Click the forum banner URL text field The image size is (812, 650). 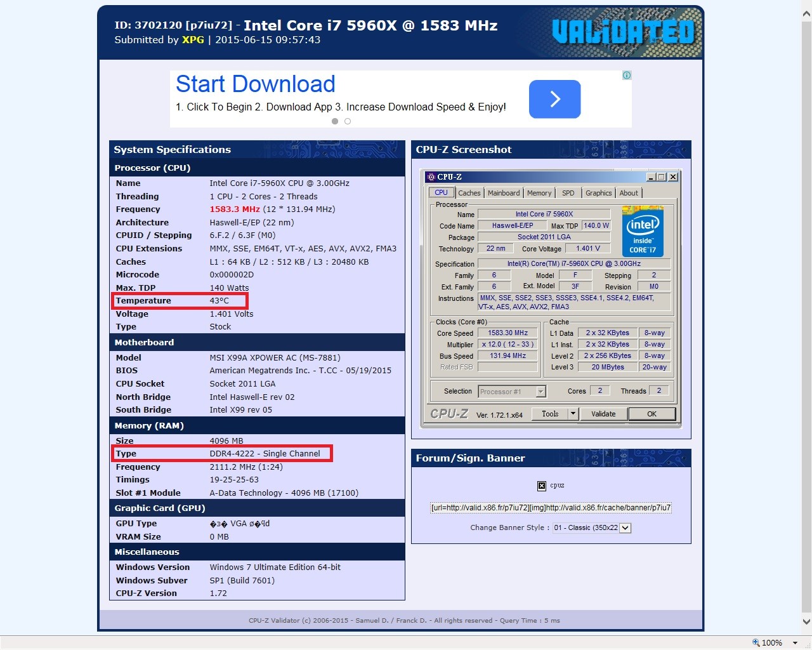click(551, 507)
